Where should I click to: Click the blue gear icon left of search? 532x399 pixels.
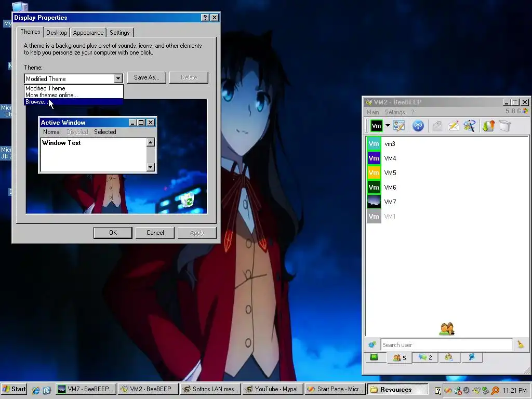coord(372,345)
